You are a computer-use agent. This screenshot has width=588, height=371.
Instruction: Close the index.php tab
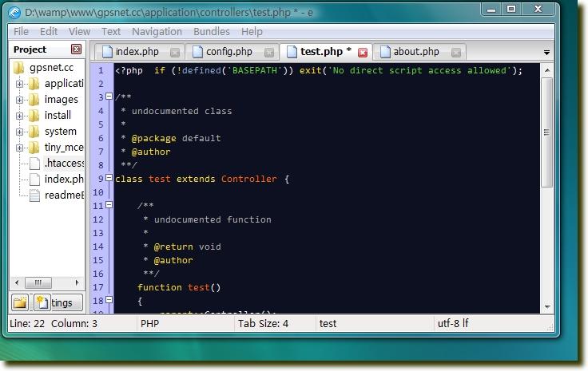(x=175, y=53)
